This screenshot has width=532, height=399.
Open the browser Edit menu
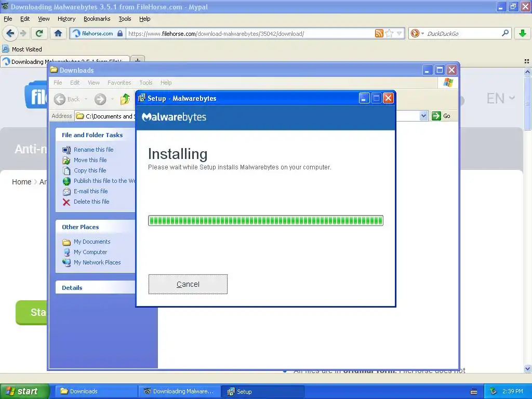[25, 19]
